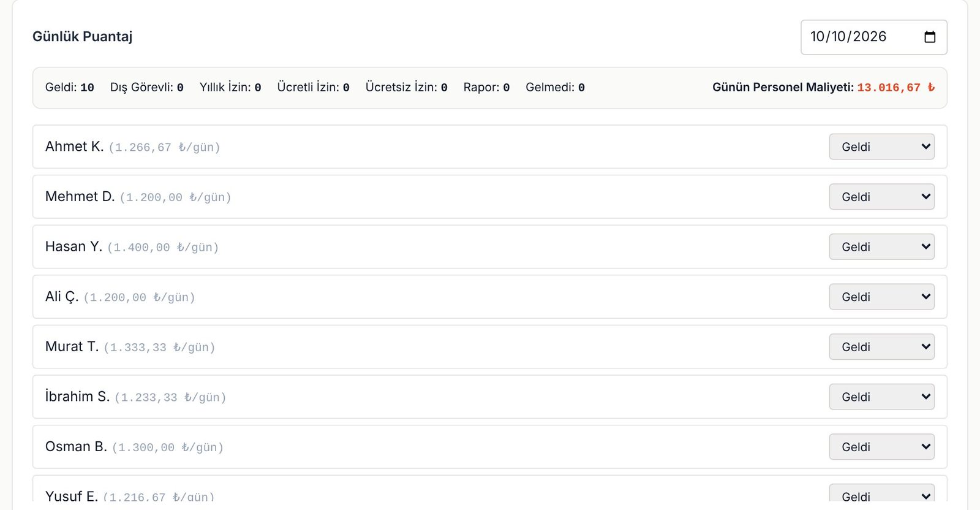Click the Geldi: 10 summary count
This screenshot has height=510, width=980.
pos(70,88)
